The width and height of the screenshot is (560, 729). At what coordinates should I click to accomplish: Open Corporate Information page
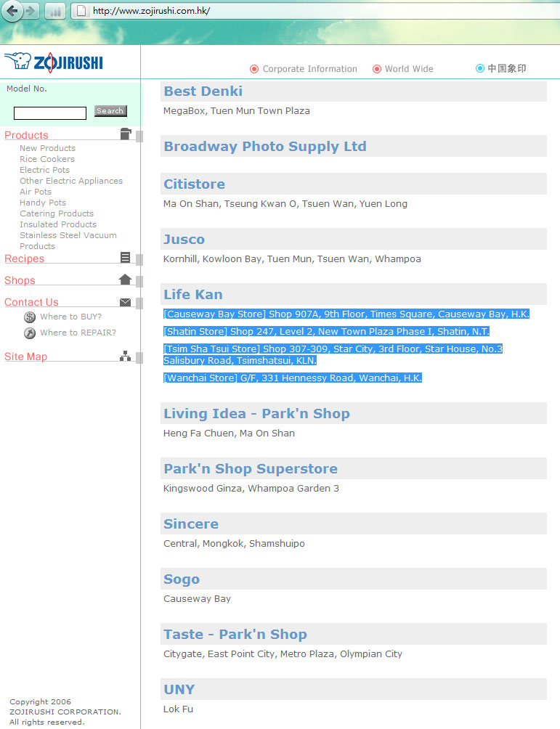click(309, 69)
